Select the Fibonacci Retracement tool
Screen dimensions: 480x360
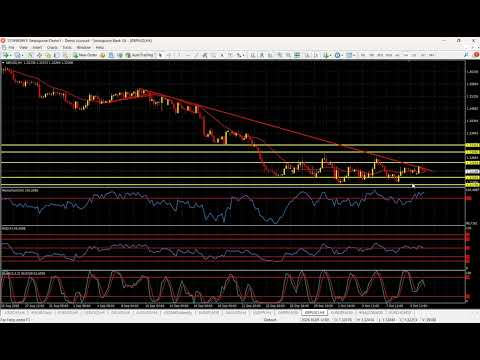(213, 55)
